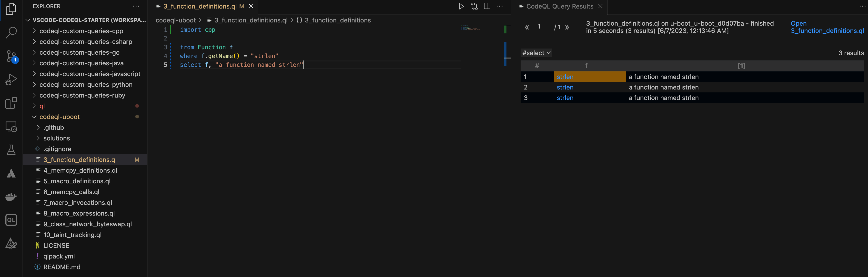This screenshot has height=277, width=868.
Task: Open editor More Actions ellipsis
Action: (500, 6)
